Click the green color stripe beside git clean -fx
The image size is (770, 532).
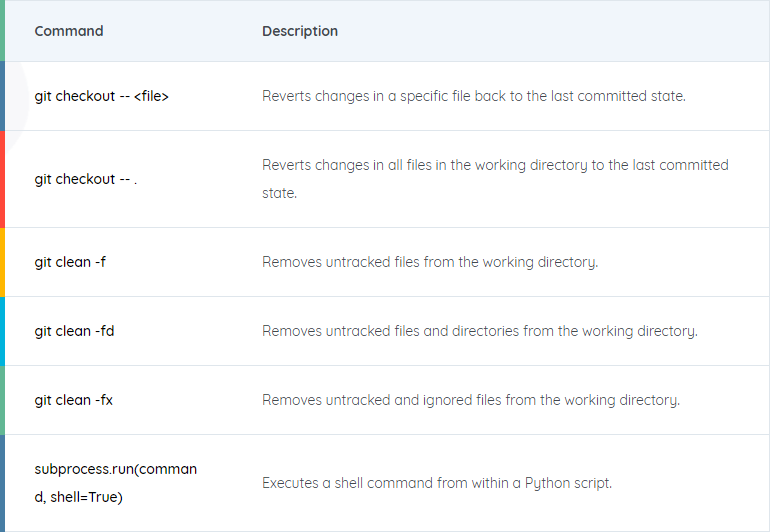coord(2,400)
